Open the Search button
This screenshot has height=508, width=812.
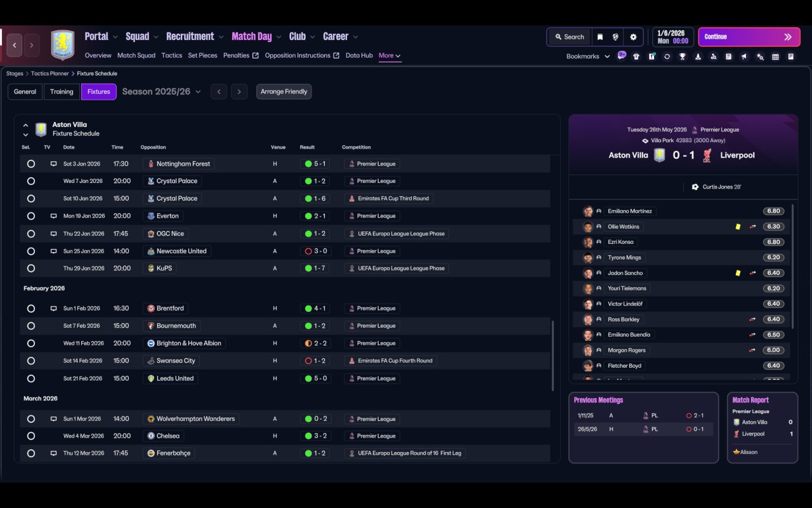569,37
